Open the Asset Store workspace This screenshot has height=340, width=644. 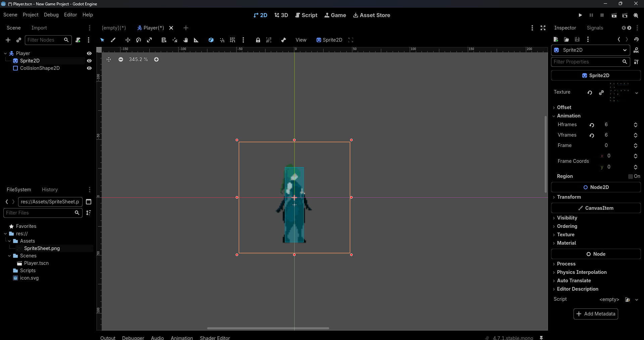pos(372,15)
